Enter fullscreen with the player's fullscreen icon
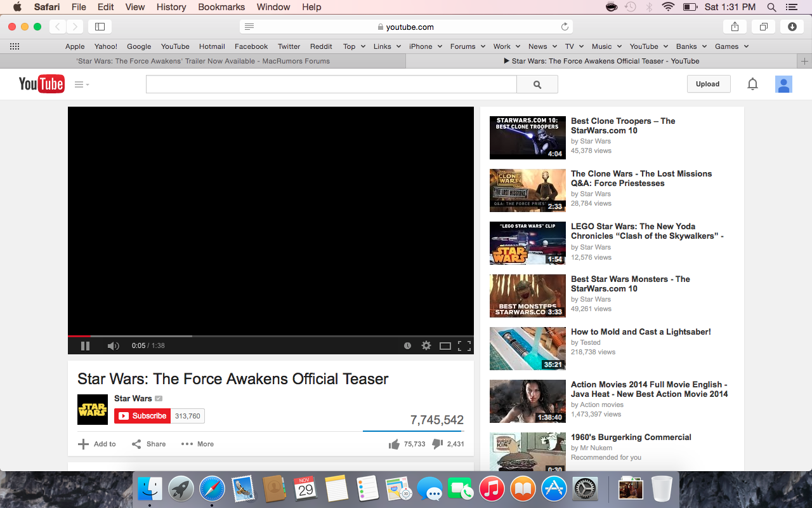812x508 pixels. [x=464, y=346]
